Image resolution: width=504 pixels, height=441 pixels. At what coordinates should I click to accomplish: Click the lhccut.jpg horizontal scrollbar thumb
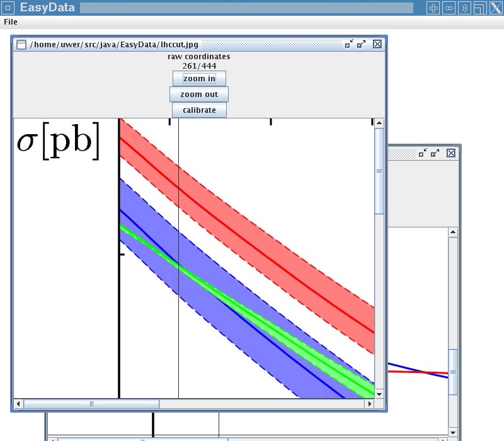coord(91,404)
